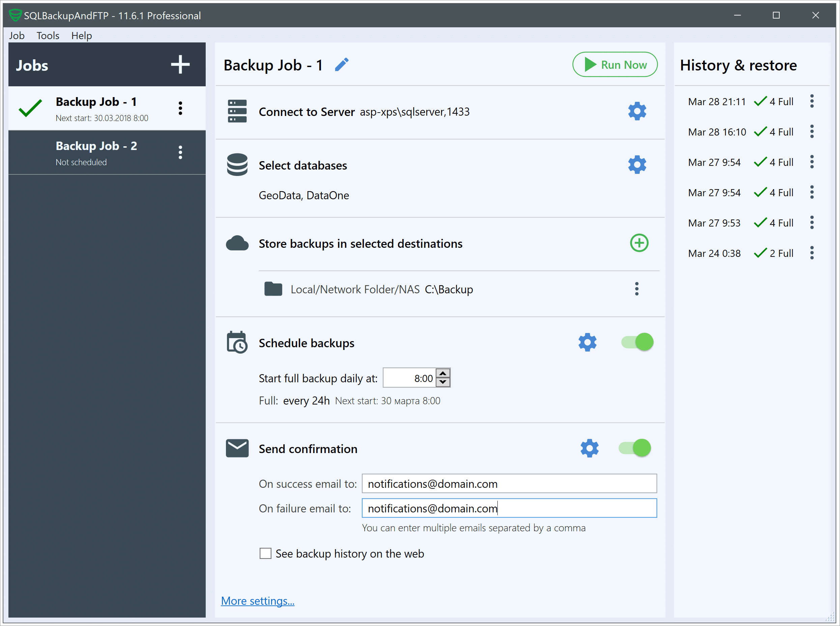Click the Run Now button
This screenshot has height=626, width=840.
pos(615,65)
